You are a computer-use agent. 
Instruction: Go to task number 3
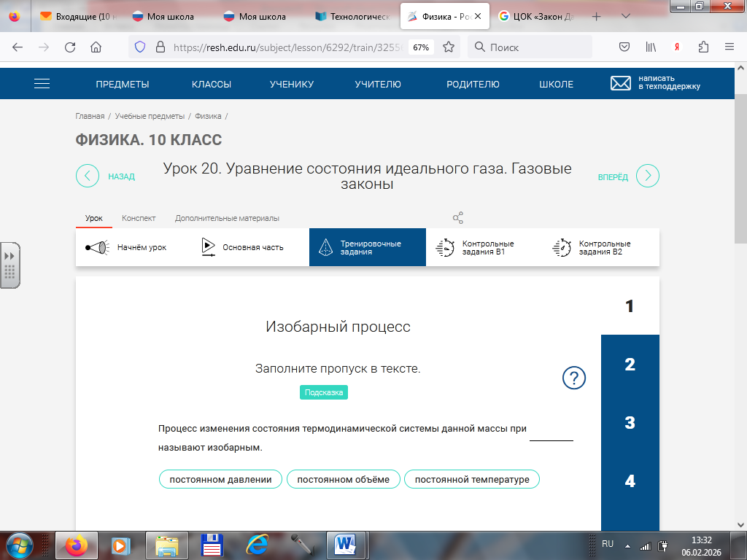click(x=630, y=423)
